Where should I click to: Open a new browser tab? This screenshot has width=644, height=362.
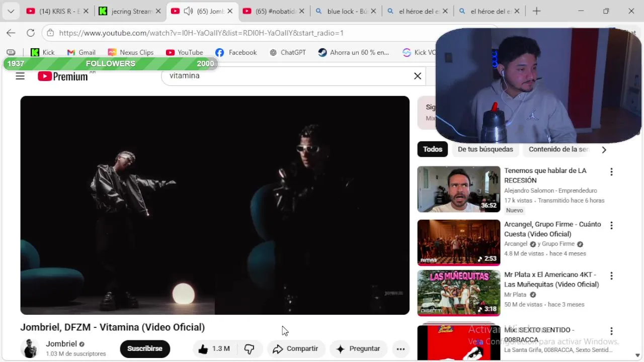536,11
